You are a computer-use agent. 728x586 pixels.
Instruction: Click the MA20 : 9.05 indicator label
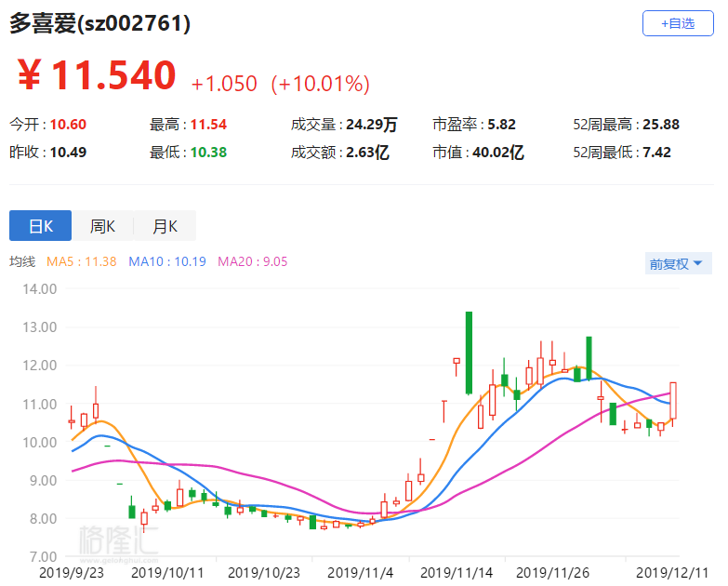click(x=253, y=262)
